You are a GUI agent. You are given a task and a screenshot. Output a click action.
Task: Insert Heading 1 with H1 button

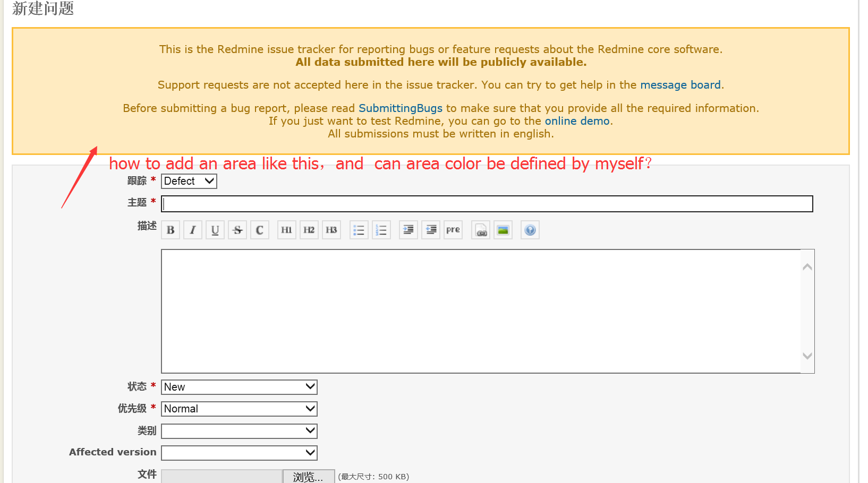pos(287,230)
